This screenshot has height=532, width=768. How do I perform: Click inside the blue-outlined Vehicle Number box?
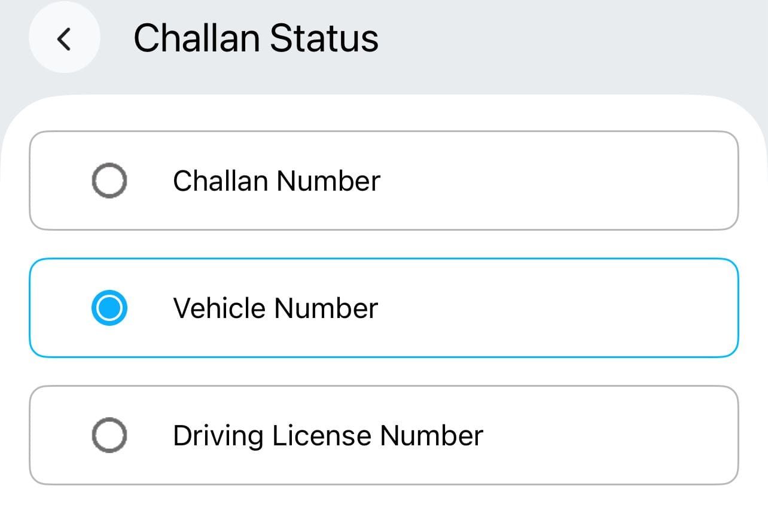pyautogui.click(x=383, y=308)
